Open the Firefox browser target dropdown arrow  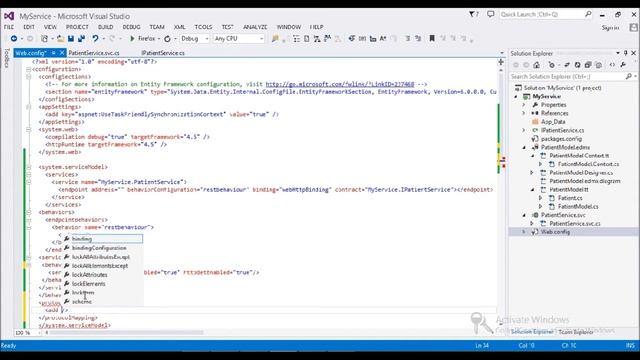click(x=159, y=39)
